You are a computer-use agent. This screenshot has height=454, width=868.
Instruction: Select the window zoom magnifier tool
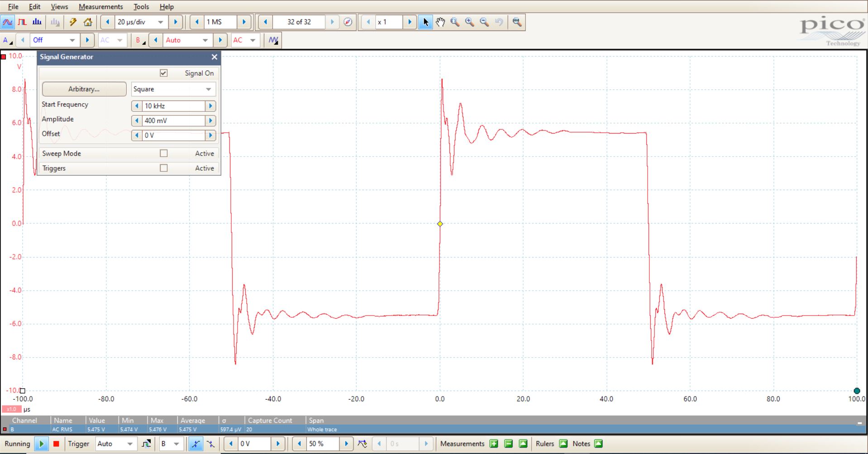pos(455,22)
